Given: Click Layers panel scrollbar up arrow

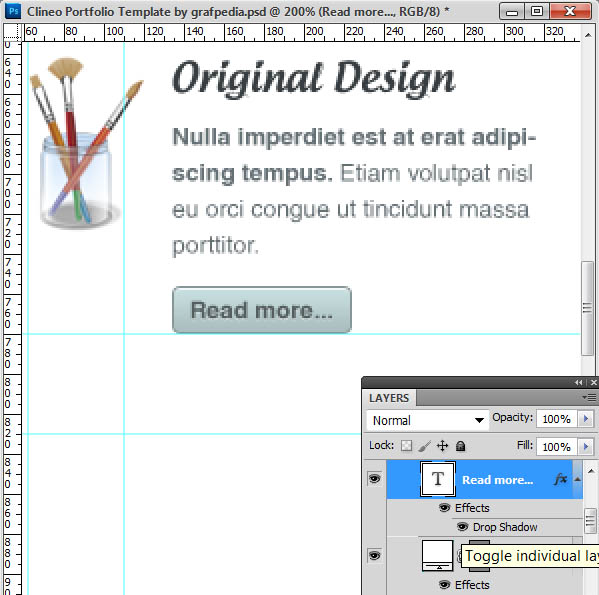Looking at the screenshot, I should coord(591,471).
